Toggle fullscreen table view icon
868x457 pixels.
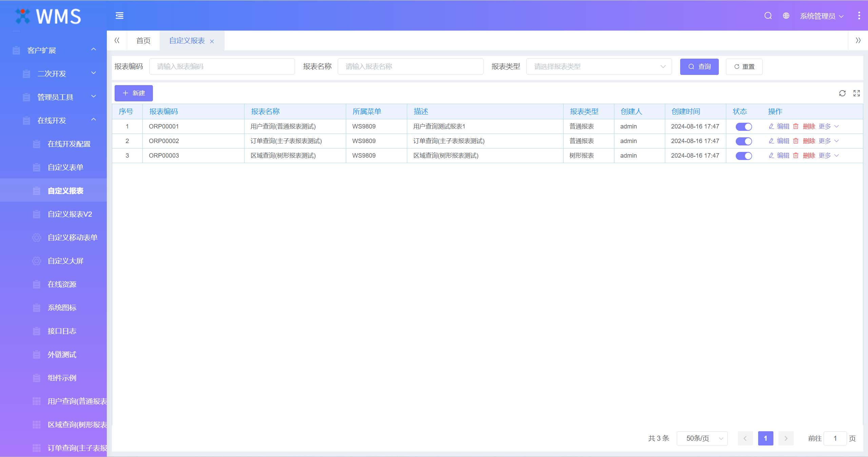click(x=856, y=93)
